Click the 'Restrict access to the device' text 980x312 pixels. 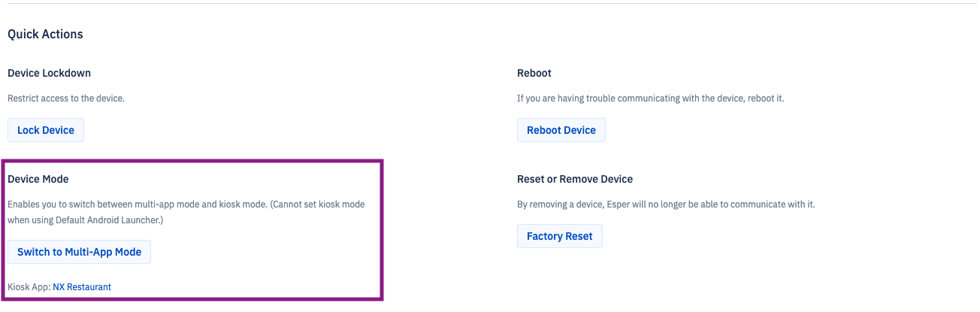click(66, 98)
